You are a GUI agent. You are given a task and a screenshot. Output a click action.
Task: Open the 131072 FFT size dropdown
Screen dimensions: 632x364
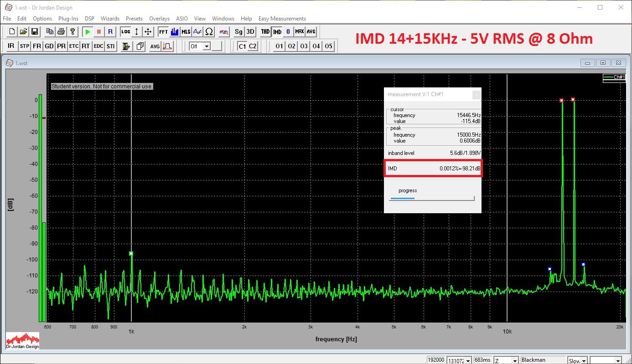click(467, 360)
